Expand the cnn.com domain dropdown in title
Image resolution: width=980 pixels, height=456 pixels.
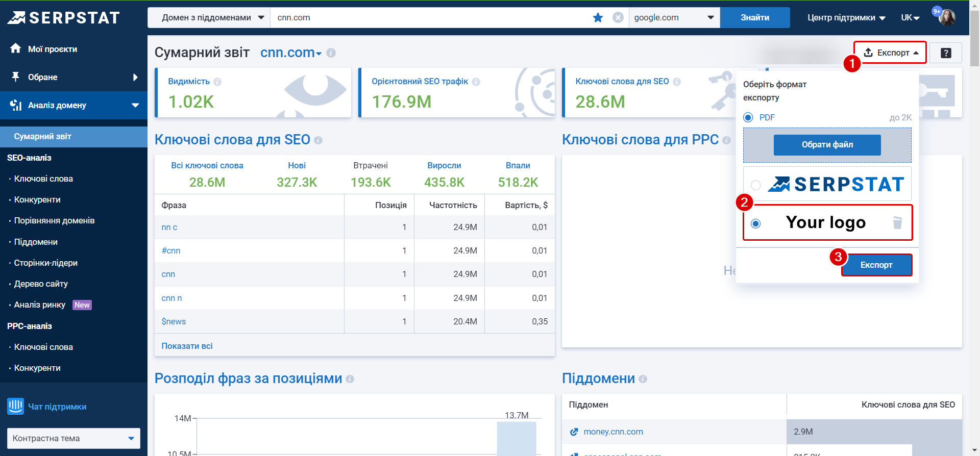click(x=319, y=54)
